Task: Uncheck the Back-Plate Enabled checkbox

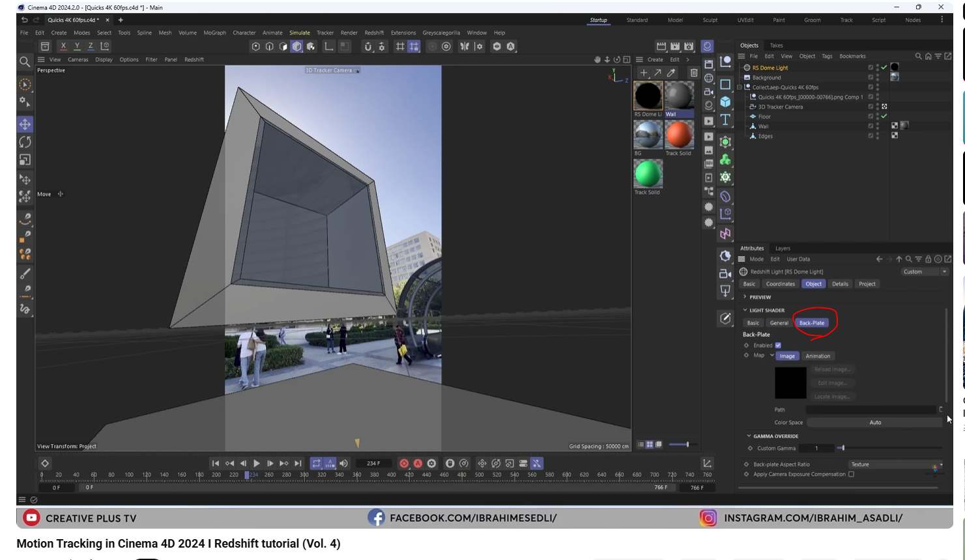Action: [x=778, y=345]
